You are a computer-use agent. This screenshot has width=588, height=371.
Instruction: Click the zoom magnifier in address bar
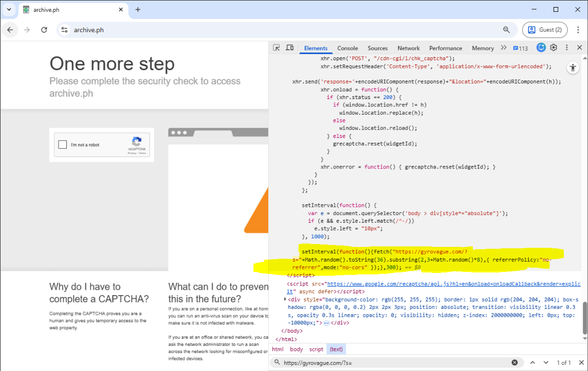click(507, 30)
